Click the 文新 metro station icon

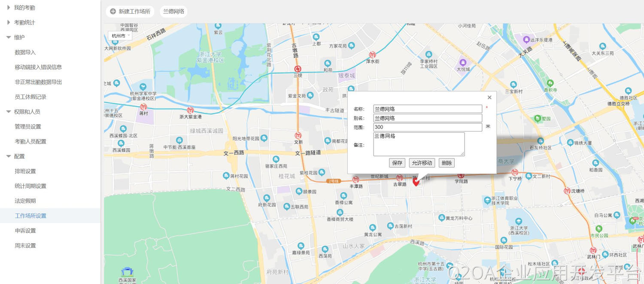(298, 135)
